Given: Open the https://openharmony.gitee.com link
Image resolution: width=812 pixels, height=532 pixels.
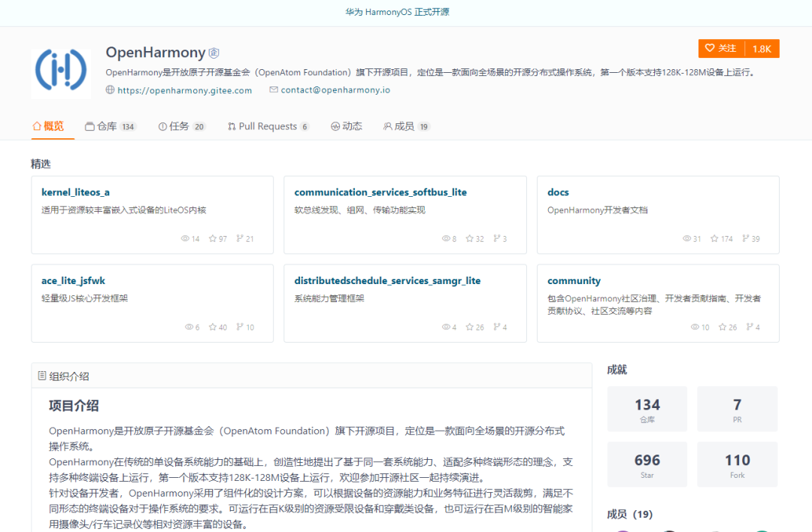Looking at the screenshot, I should 185,90.
